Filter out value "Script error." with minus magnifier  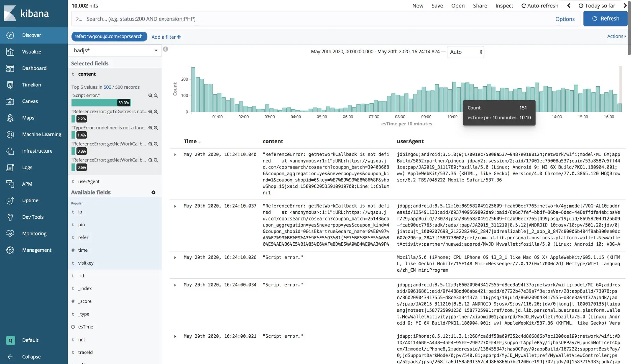(x=156, y=96)
